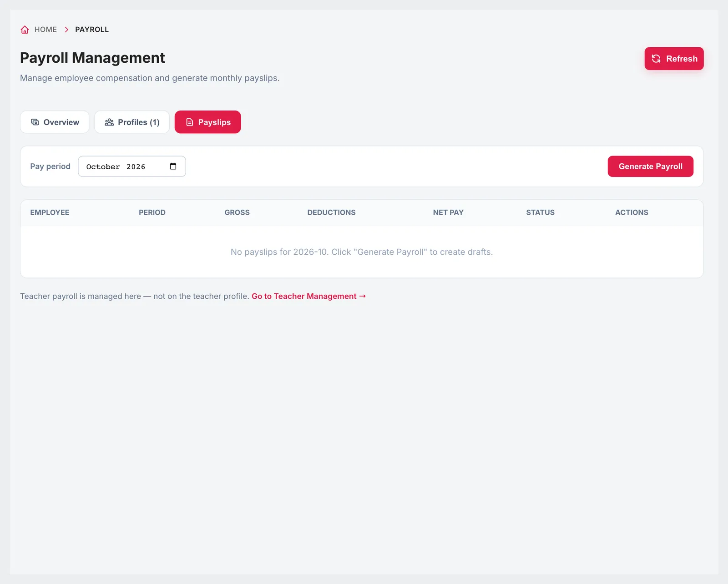Viewport: 728px width, 584px height.
Task: Click the GROSS column header
Action: click(x=237, y=212)
